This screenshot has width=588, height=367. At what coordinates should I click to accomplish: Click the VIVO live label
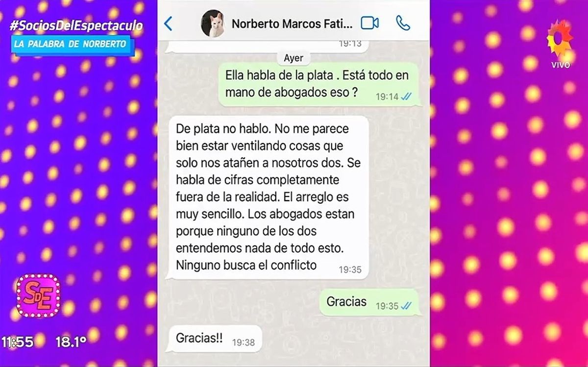pos(561,65)
